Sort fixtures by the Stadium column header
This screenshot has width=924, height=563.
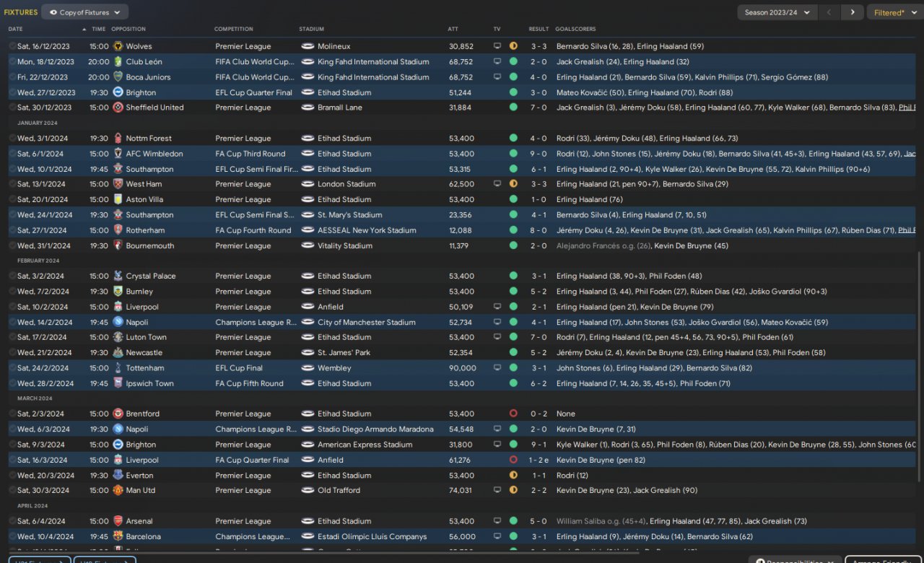(312, 30)
